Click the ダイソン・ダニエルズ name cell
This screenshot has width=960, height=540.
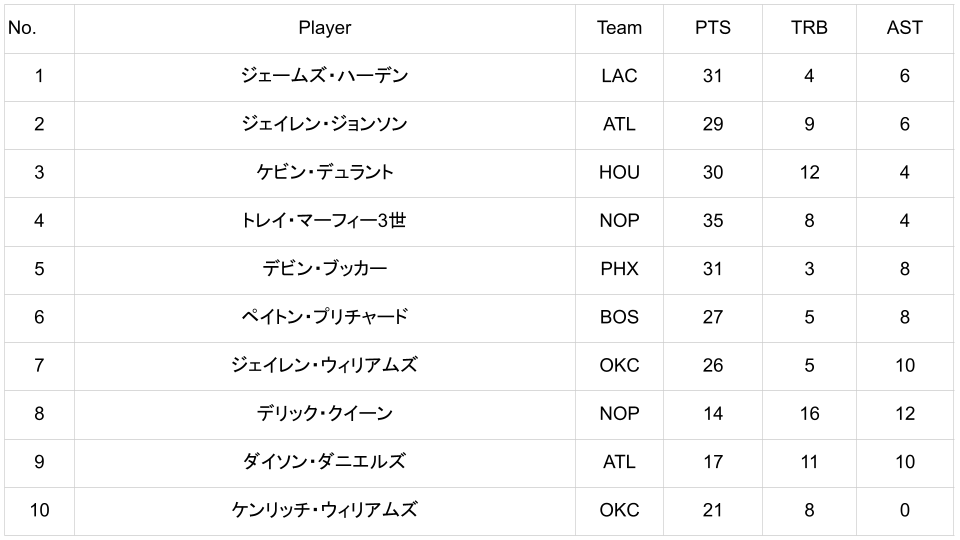324,461
